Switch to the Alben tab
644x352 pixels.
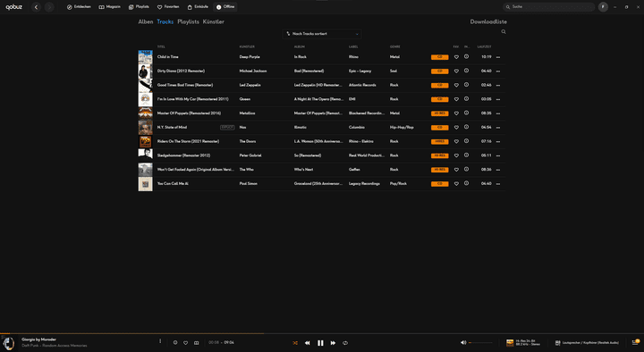click(x=146, y=21)
